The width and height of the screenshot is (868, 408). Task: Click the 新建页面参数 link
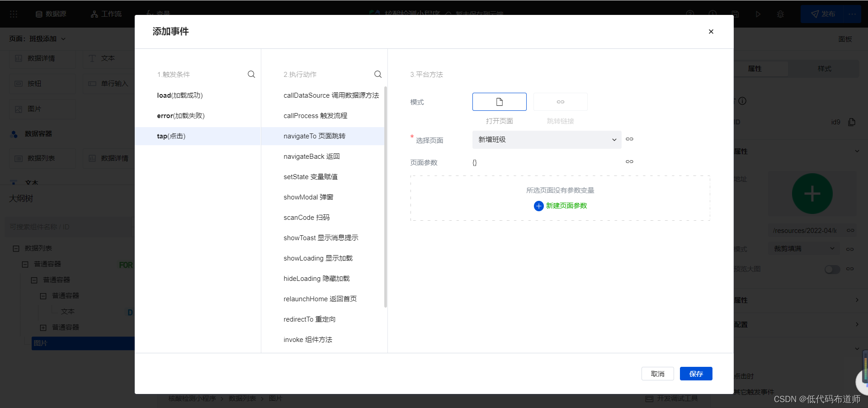tap(566, 206)
